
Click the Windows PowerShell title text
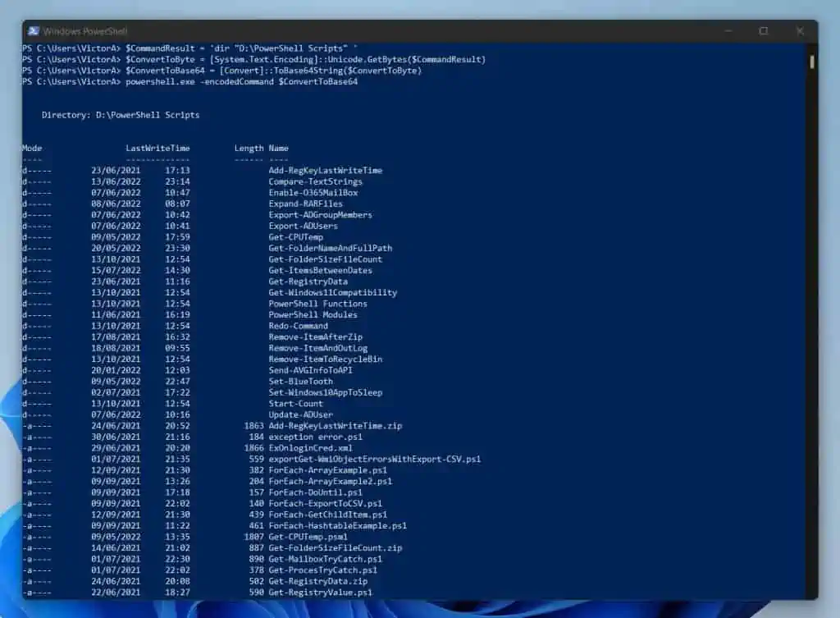[84, 31]
